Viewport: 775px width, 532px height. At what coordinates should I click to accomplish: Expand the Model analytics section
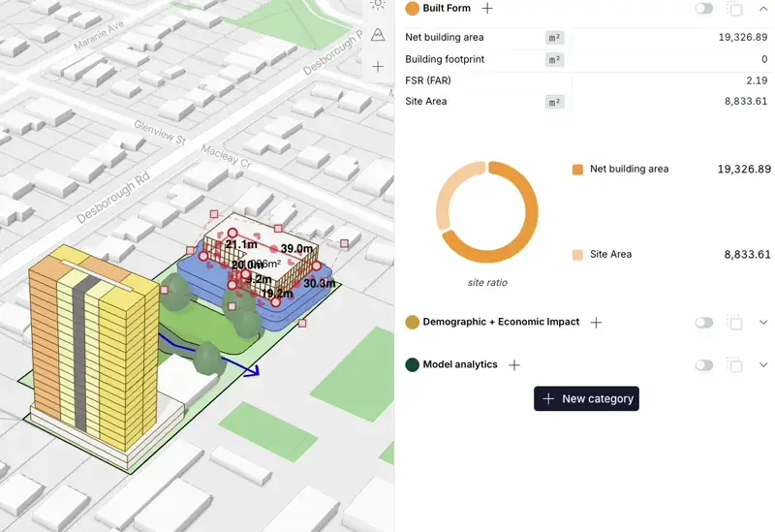click(x=763, y=365)
